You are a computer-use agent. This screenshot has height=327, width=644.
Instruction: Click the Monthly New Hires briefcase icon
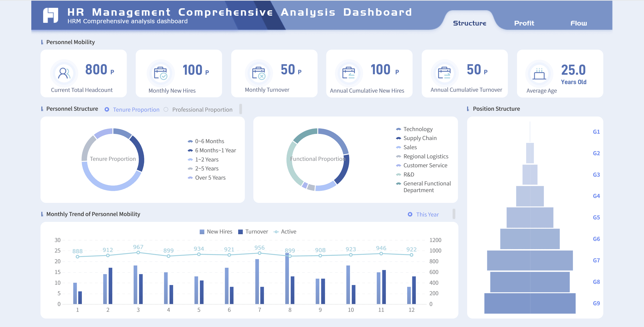(x=161, y=73)
